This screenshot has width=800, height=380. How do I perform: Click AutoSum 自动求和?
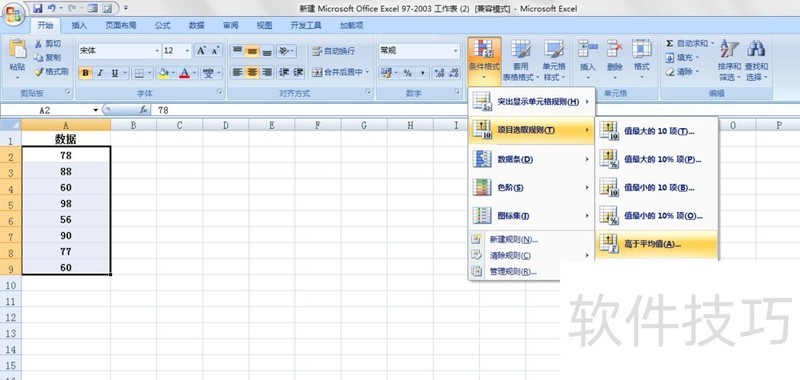690,44
